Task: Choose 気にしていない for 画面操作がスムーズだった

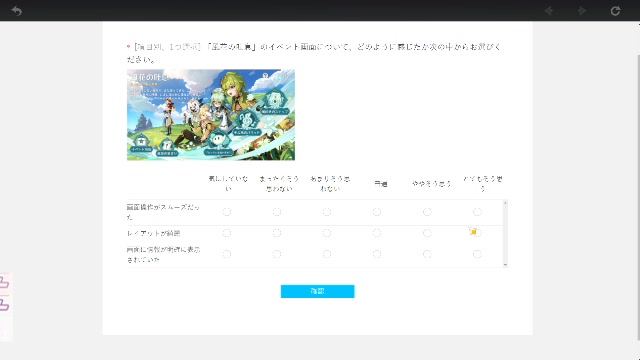Action: [227, 212]
